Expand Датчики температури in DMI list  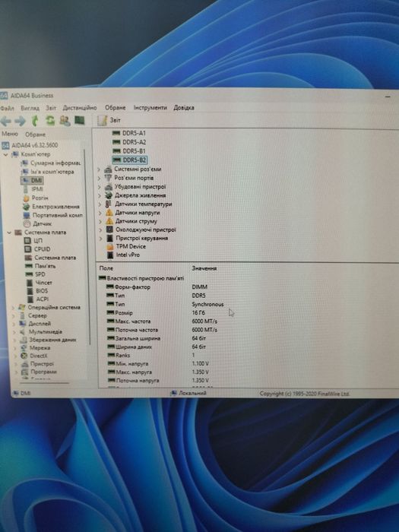100,204
